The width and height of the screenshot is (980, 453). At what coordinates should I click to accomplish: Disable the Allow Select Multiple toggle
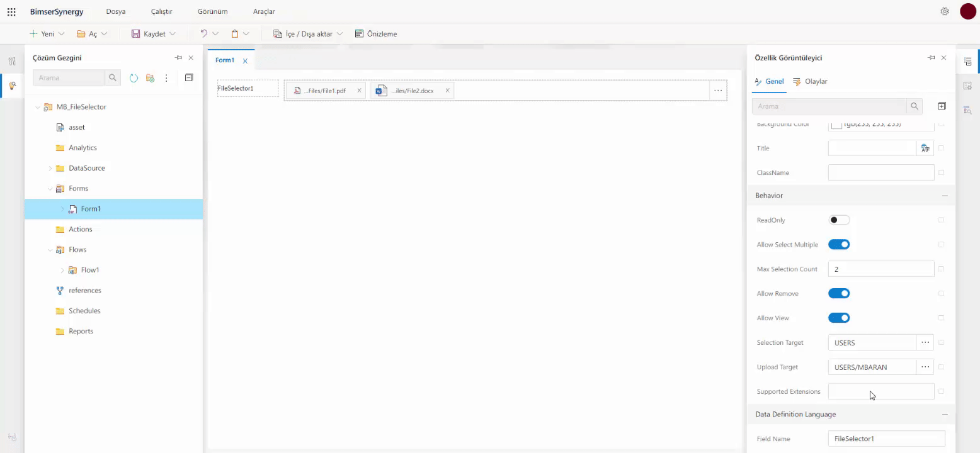tap(839, 244)
